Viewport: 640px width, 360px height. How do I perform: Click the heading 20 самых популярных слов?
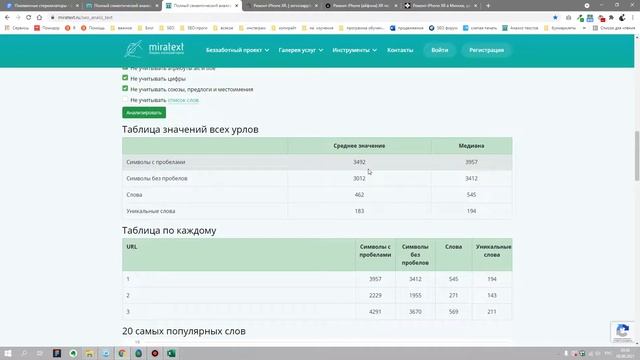(x=184, y=331)
